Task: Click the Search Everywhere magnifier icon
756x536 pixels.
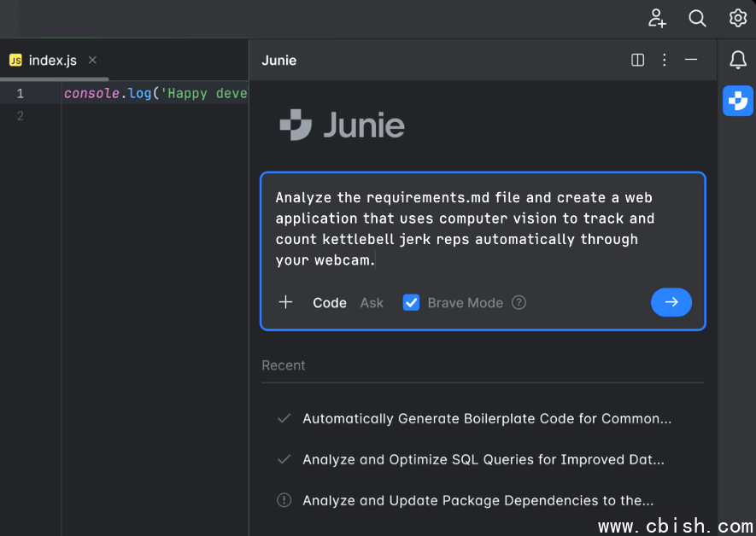Action: pos(697,18)
